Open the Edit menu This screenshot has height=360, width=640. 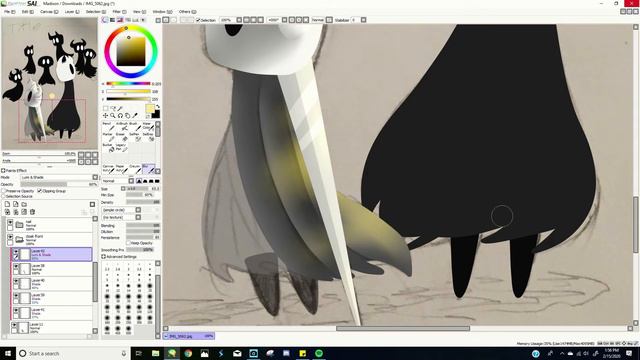(x=27, y=12)
